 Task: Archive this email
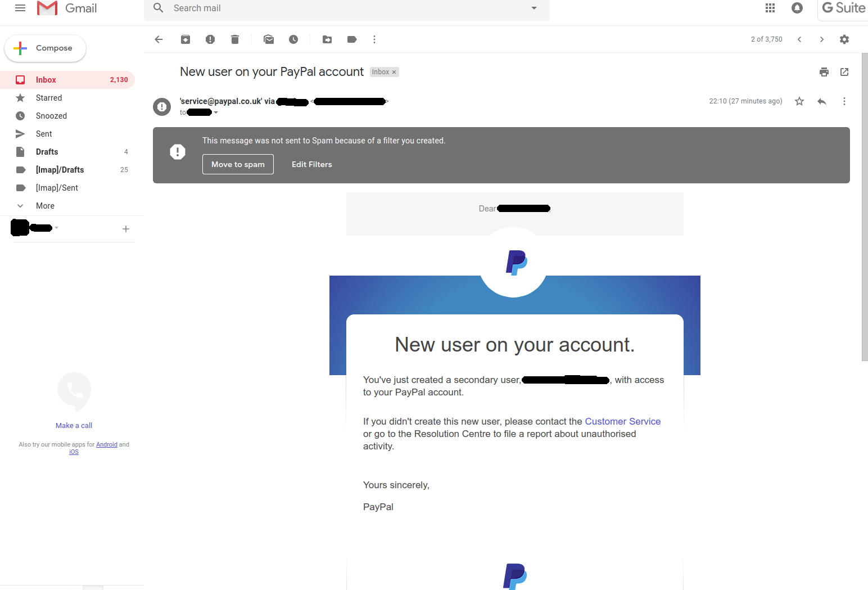coord(186,39)
